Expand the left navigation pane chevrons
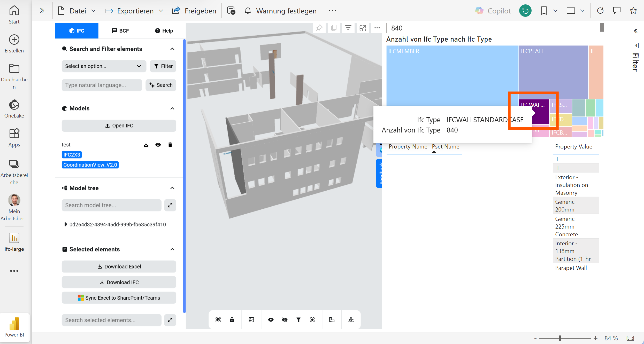644x344 pixels. [x=42, y=11]
